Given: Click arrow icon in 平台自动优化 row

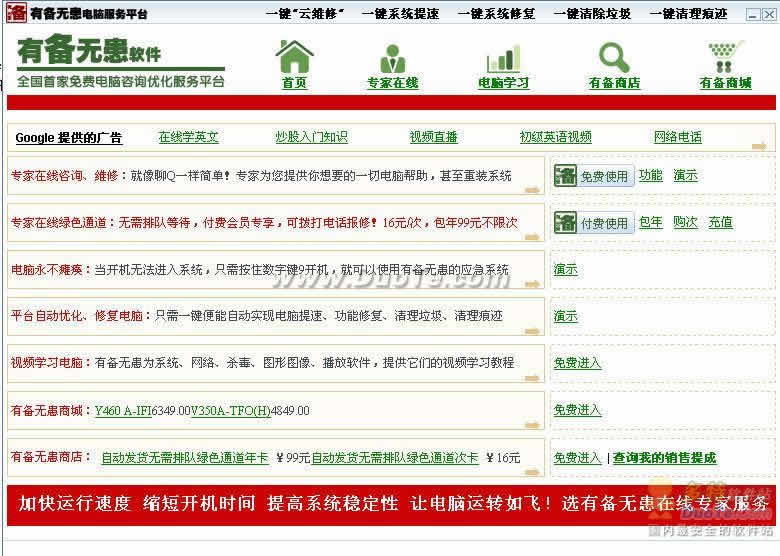Looking at the screenshot, I should click(x=532, y=331).
